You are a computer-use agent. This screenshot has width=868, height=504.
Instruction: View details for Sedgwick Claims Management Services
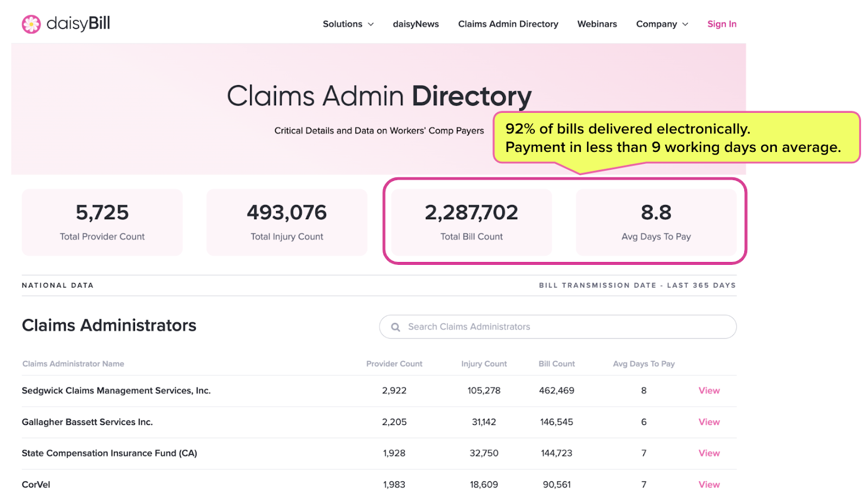click(709, 390)
